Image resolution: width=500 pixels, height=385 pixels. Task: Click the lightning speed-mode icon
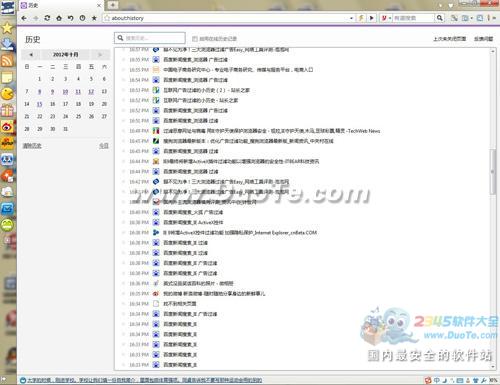click(x=361, y=18)
